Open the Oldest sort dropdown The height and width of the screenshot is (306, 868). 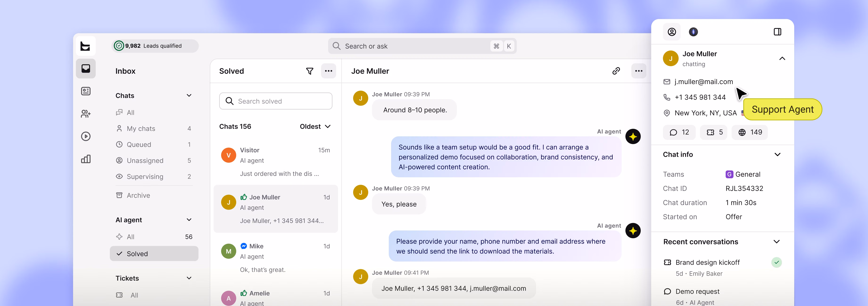pyautogui.click(x=315, y=126)
